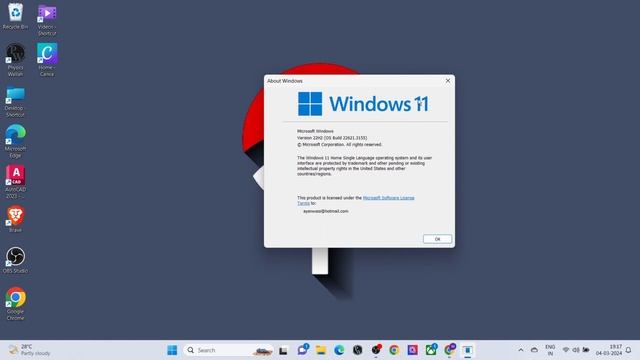
Task: Select the Microsoft Edge desktop shortcut
Action: 16,141
